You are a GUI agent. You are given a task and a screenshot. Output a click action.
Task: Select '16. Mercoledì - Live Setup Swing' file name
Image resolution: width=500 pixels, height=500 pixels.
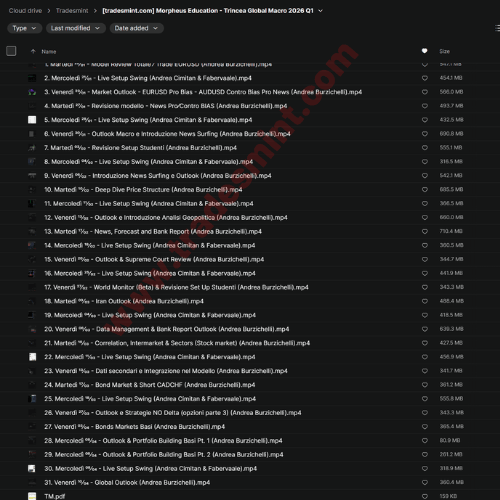pyautogui.click(x=150, y=273)
